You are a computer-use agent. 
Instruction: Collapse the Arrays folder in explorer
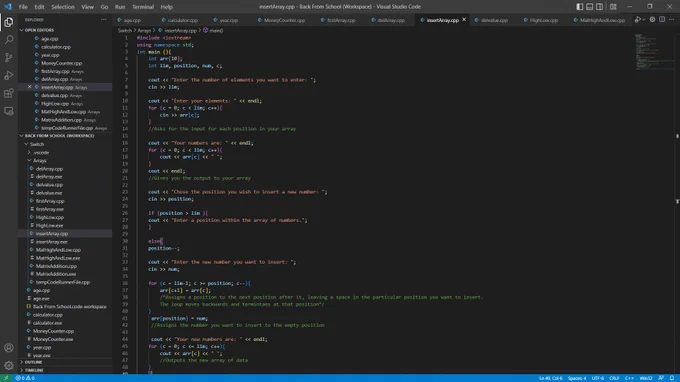click(x=39, y=160)
